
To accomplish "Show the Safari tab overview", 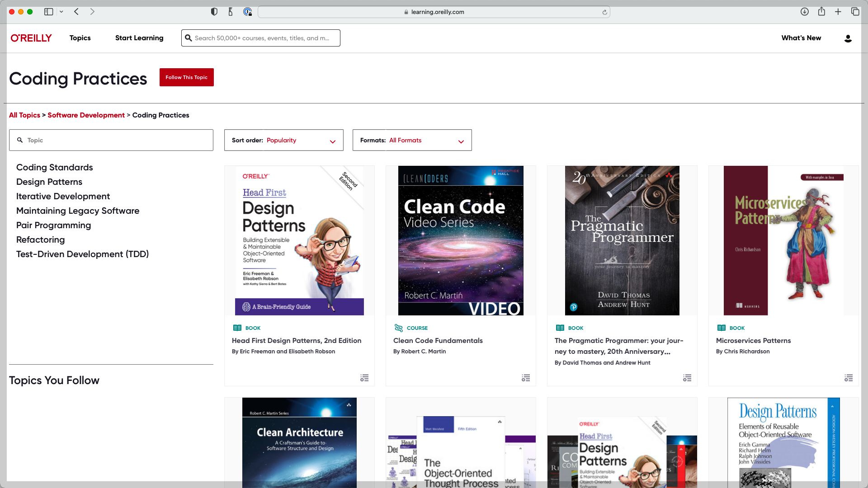I will click(x=855, y=12).
